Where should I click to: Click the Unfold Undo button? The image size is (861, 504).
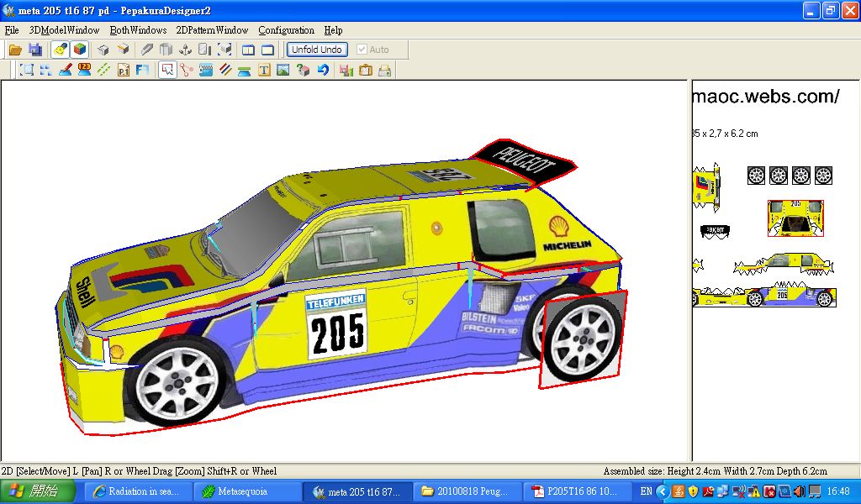click(x=317, y=50)
